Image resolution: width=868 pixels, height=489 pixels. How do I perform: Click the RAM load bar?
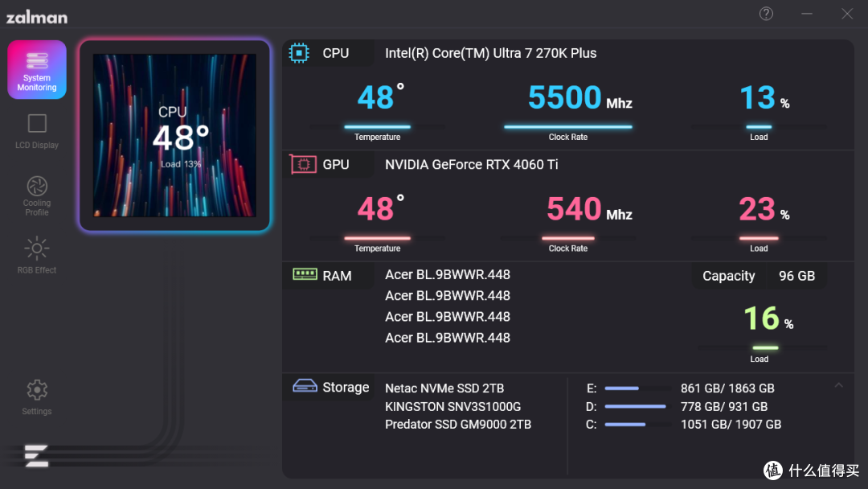[765, 347]
